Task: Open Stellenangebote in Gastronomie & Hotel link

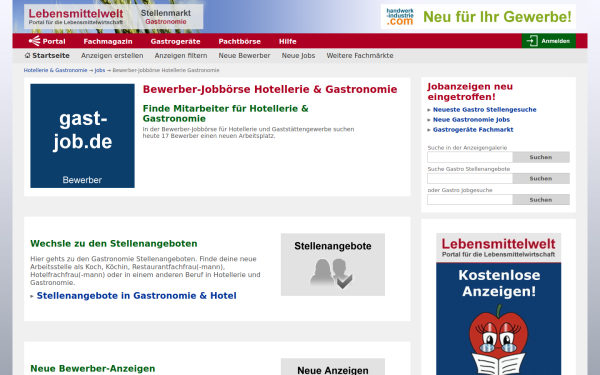Action: [x=137, y=295]
